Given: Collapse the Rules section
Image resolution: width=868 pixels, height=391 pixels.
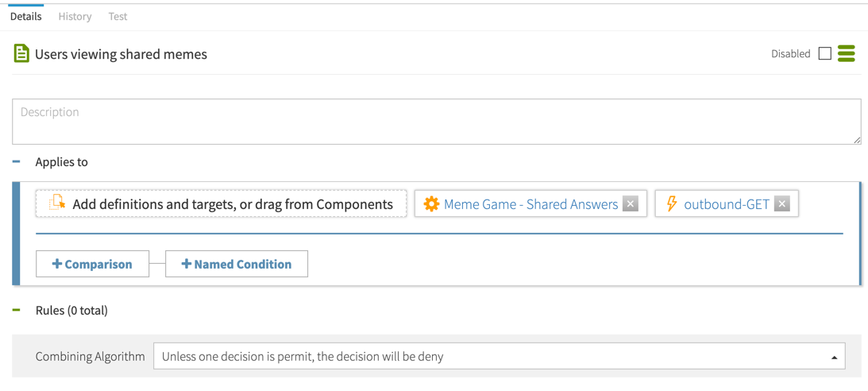Looking at the screenshot, I should tap(17, 310).
